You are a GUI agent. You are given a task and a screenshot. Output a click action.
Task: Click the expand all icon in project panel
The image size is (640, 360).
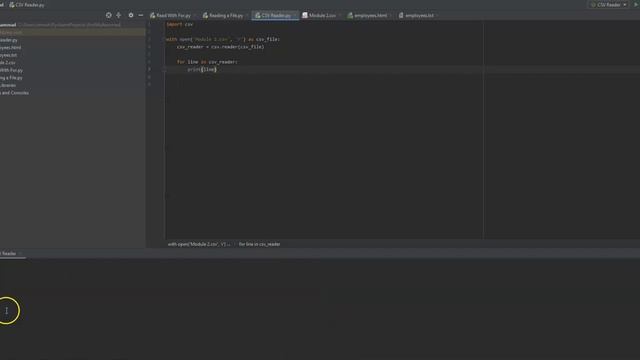click(119, 15)
